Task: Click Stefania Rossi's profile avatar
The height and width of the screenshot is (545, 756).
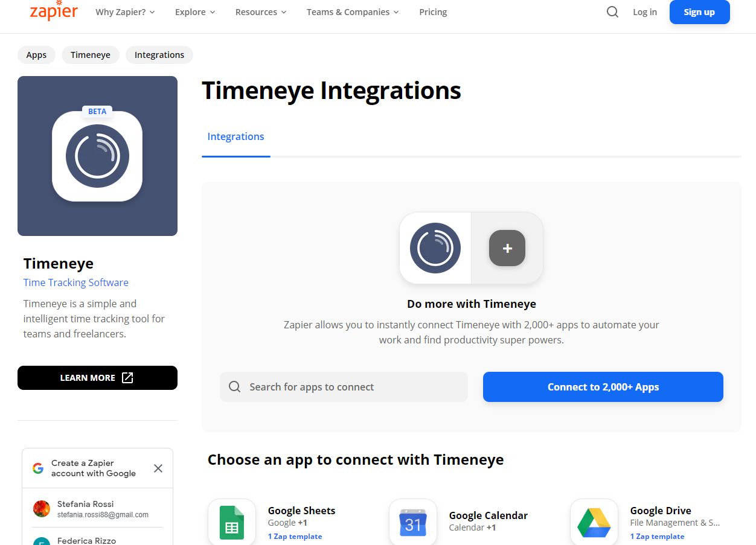Action: 42,509
